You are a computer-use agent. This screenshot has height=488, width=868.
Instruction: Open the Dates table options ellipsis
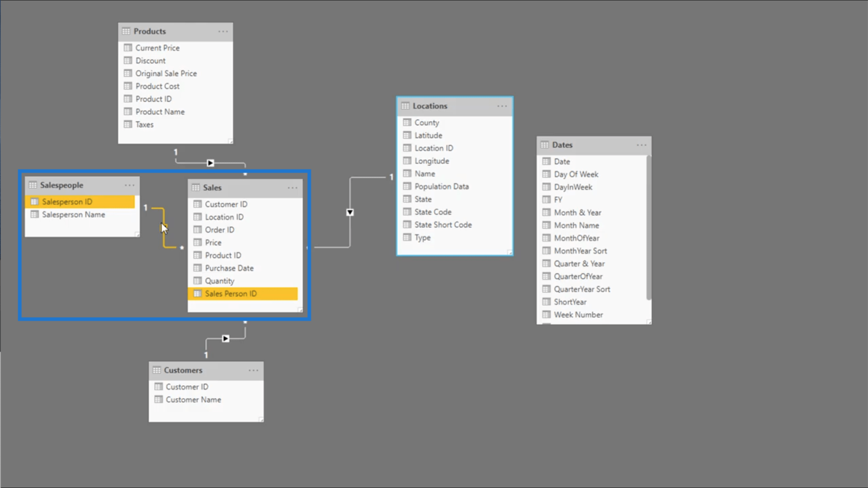[641, 145]
